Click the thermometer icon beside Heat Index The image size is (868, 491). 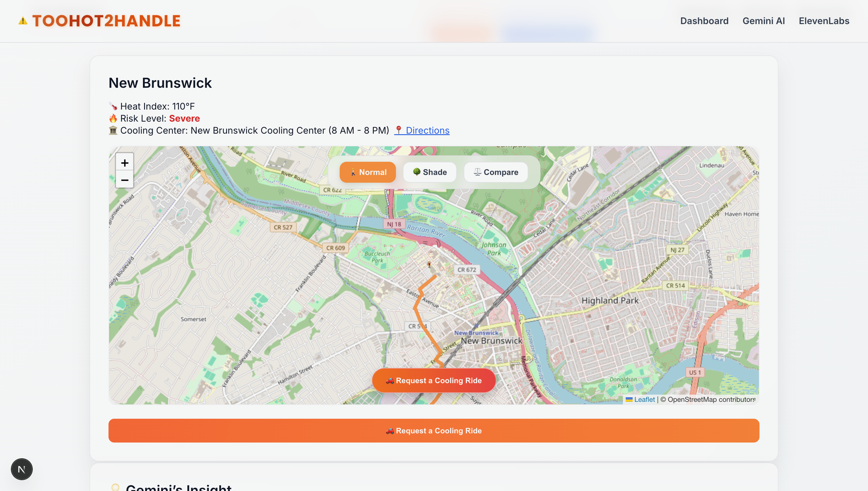pos(113,107)
